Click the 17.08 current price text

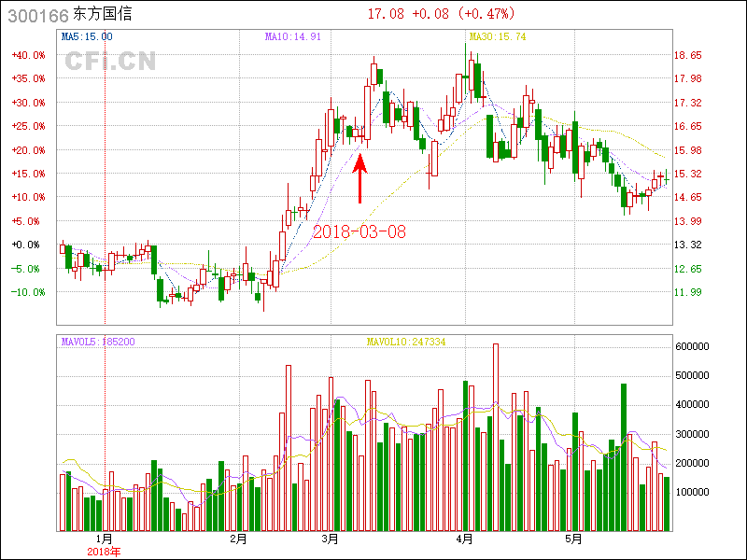[386, 14]
